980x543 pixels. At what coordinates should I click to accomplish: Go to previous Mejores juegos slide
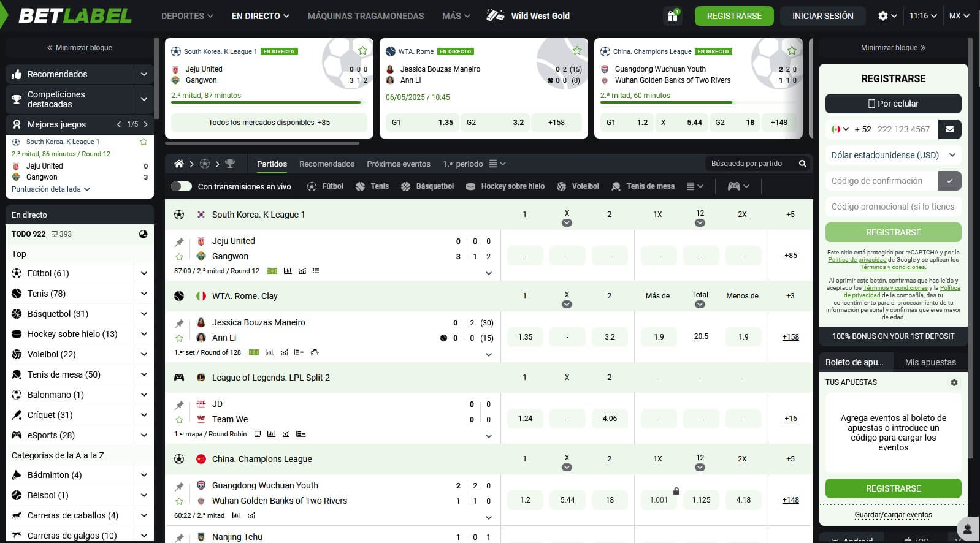point(119,124)
